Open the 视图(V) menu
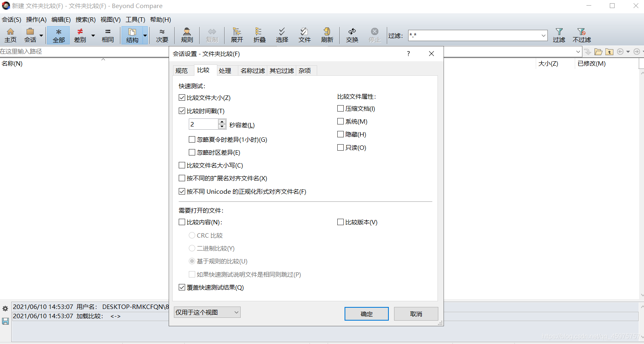644x344 pixels. tap(110, 19)
